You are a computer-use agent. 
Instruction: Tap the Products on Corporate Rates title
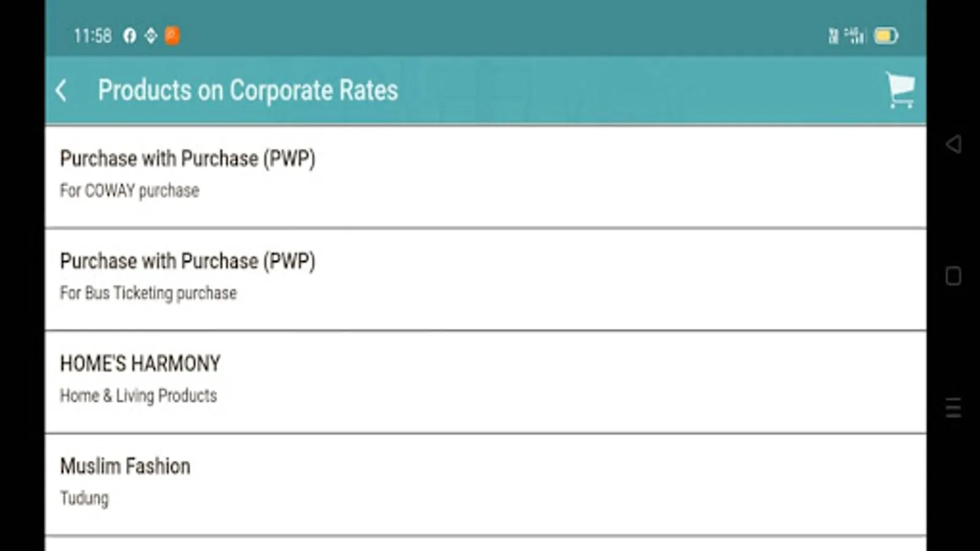248,91
